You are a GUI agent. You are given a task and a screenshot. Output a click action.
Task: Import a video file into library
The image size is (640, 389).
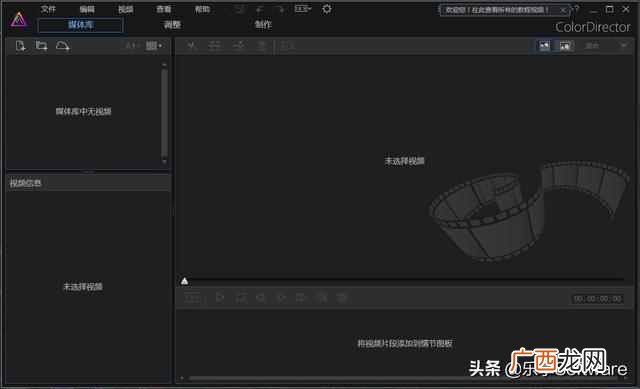click(20, 46)
